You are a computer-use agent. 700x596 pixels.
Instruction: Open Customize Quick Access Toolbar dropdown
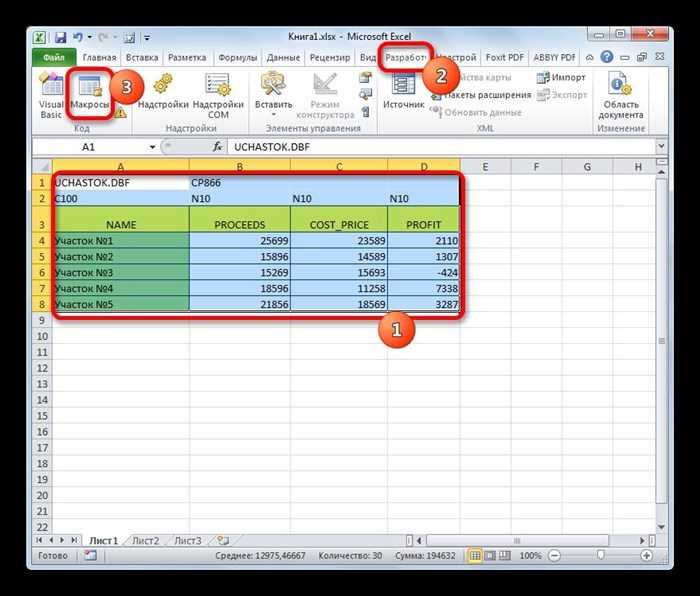tap(147, 38)
